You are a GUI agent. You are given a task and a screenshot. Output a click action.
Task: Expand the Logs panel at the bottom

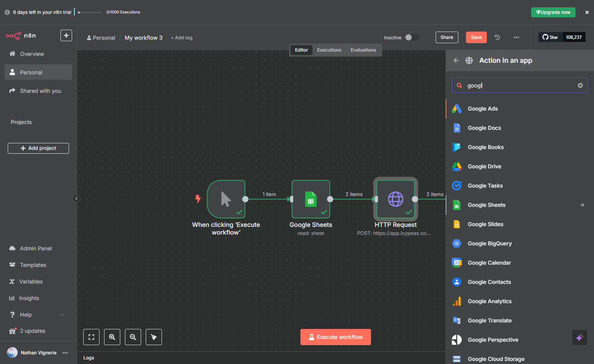[x=261, y=358]
